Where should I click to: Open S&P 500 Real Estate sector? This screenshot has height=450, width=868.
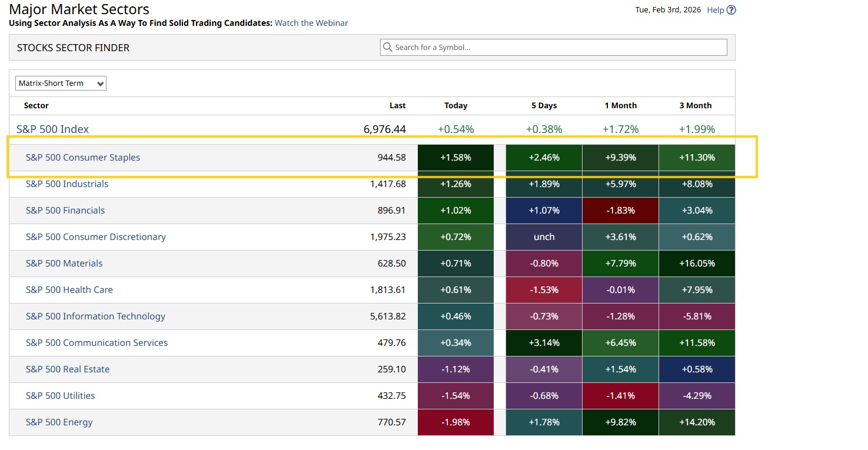pos(68,369)
